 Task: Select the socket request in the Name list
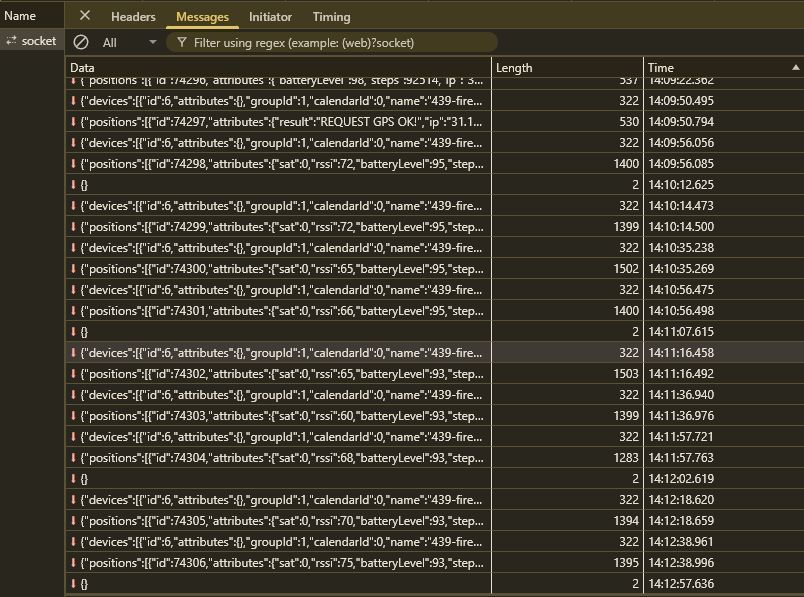(x=32, y=41)
